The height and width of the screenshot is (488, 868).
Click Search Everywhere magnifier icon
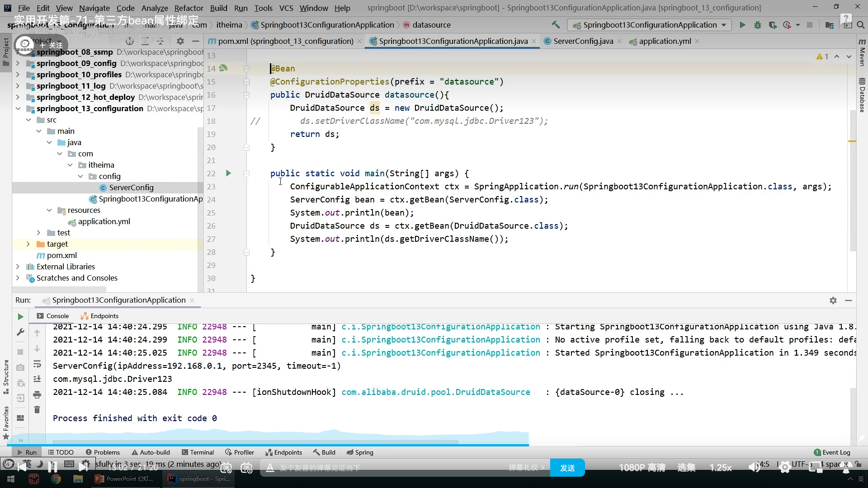[x=861, y=25]
